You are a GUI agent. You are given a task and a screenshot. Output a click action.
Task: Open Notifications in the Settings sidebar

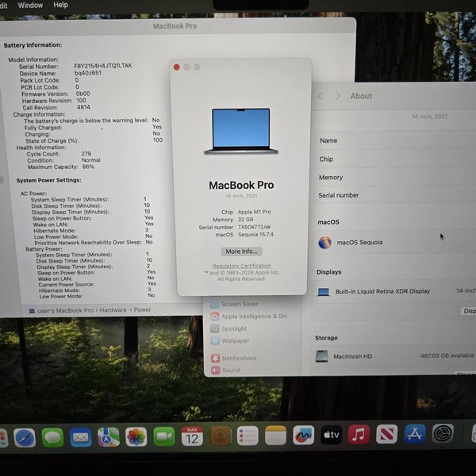tap(234, 359)
